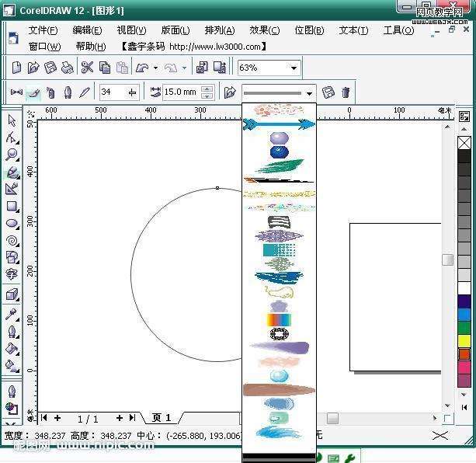
Task: Select the Pick tool arrow
Action: 12,120
